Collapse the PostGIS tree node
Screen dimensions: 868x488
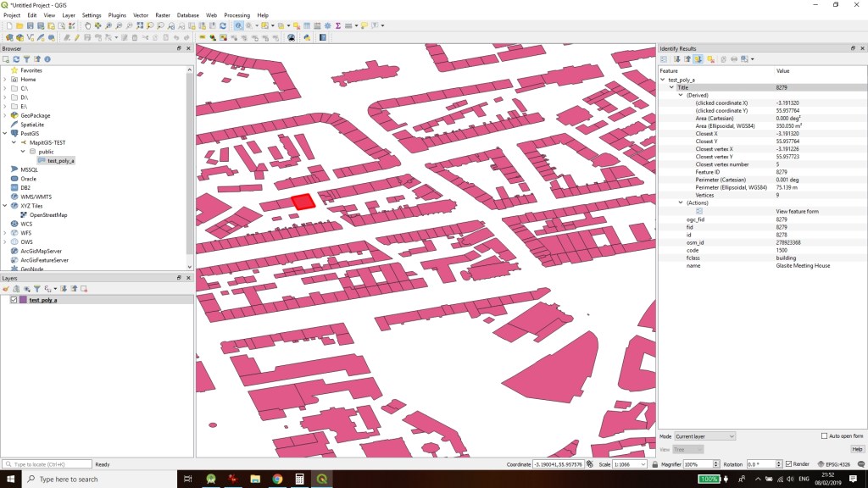pos(5,133)
